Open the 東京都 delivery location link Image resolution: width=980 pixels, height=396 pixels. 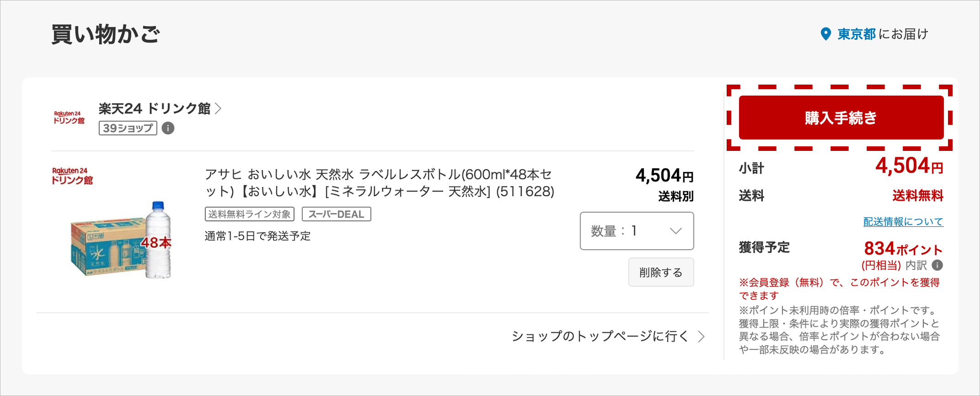[856, 34]
